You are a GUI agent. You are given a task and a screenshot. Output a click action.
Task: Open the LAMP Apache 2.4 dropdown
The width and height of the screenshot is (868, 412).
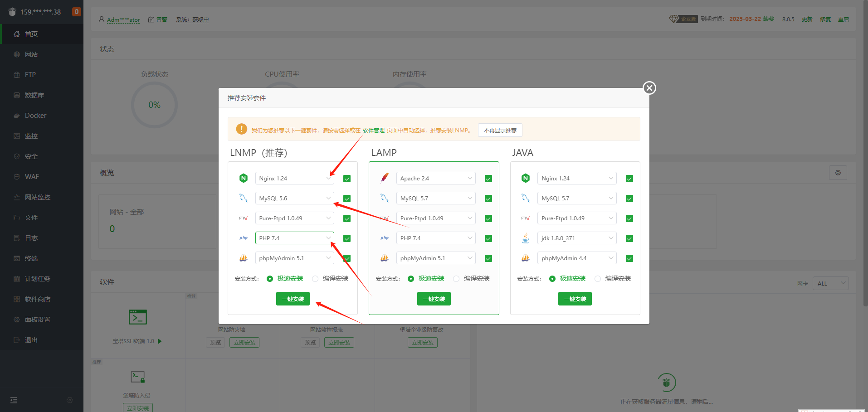pos(436,178)
